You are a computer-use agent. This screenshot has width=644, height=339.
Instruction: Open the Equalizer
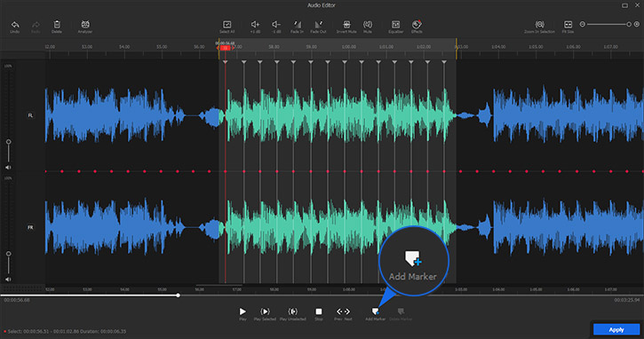[395, 25]
